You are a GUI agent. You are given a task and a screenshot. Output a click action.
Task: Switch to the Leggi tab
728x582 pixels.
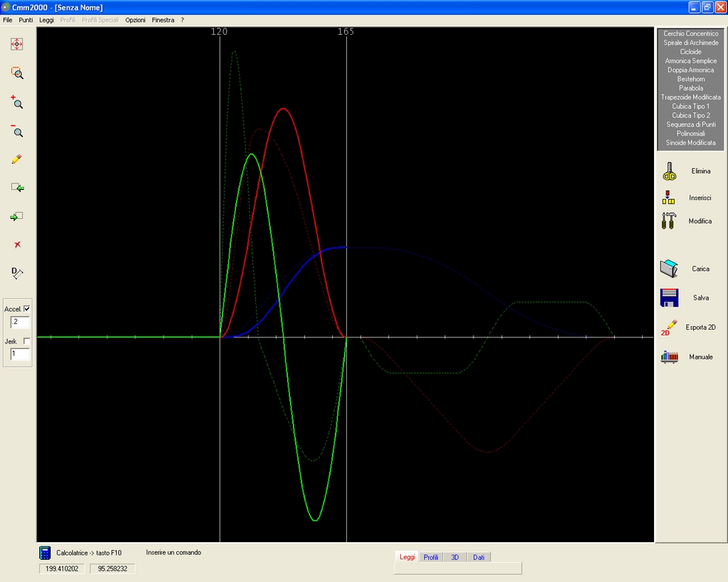coord(407,557)
